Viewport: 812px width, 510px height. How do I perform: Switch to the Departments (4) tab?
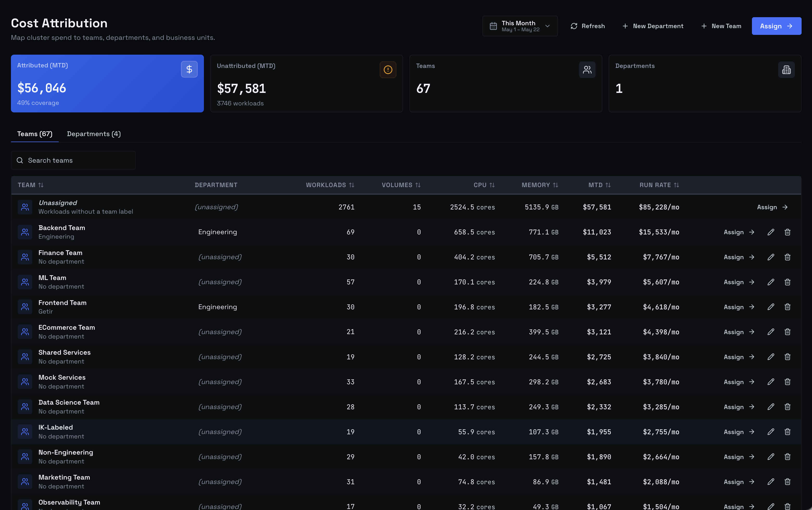94,134
